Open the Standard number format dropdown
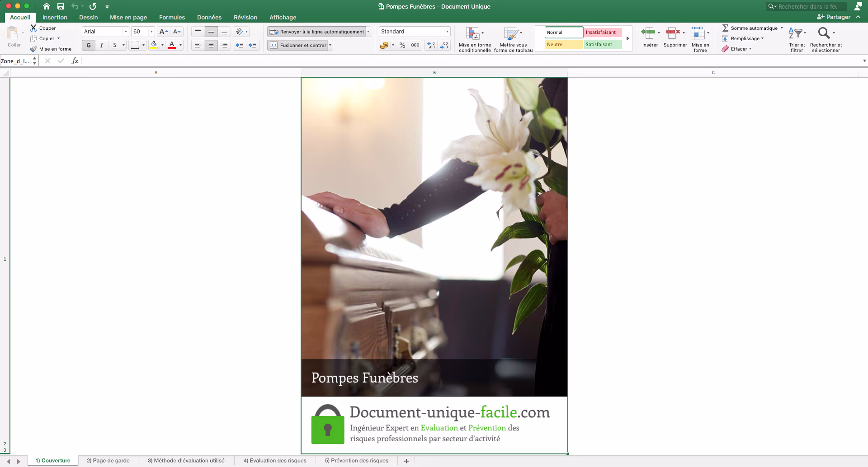This screenshot has width=868, height=467. (x=447, y=32)
